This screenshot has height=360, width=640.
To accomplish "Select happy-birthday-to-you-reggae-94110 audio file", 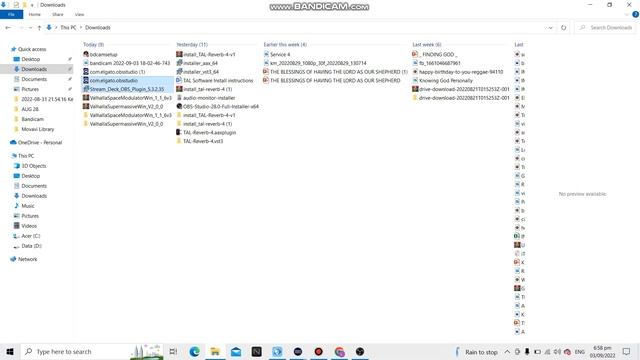I will [461, 72].
